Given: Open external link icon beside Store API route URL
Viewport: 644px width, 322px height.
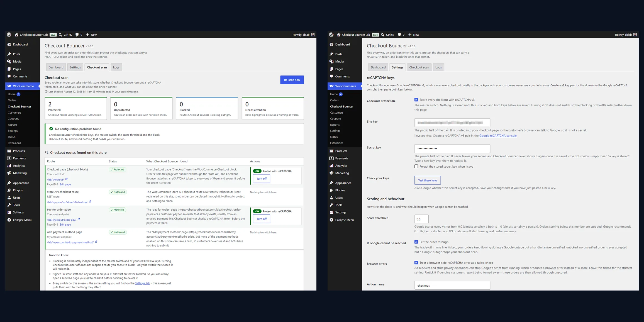Looking at the screenshot, I should point(90,202).
